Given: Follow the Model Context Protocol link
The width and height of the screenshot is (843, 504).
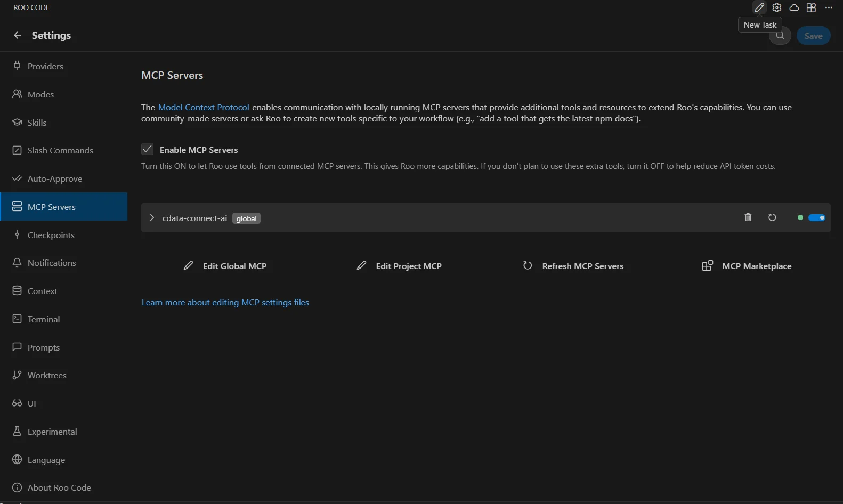Looking at the screenshot, I should 204,107.
